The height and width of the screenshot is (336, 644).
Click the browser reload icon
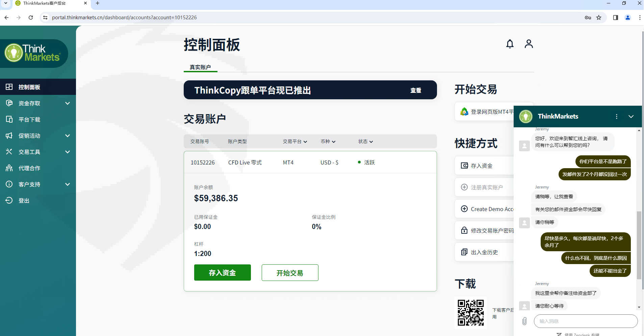31,18
